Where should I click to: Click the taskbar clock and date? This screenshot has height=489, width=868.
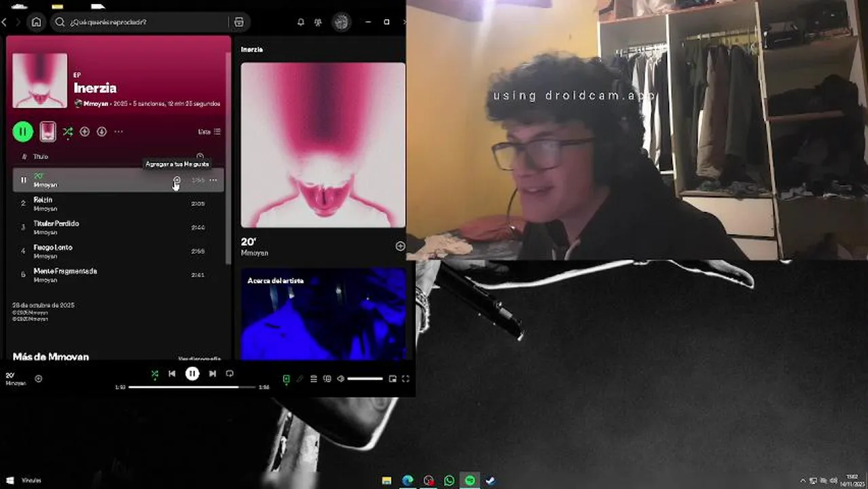(852, 480)
